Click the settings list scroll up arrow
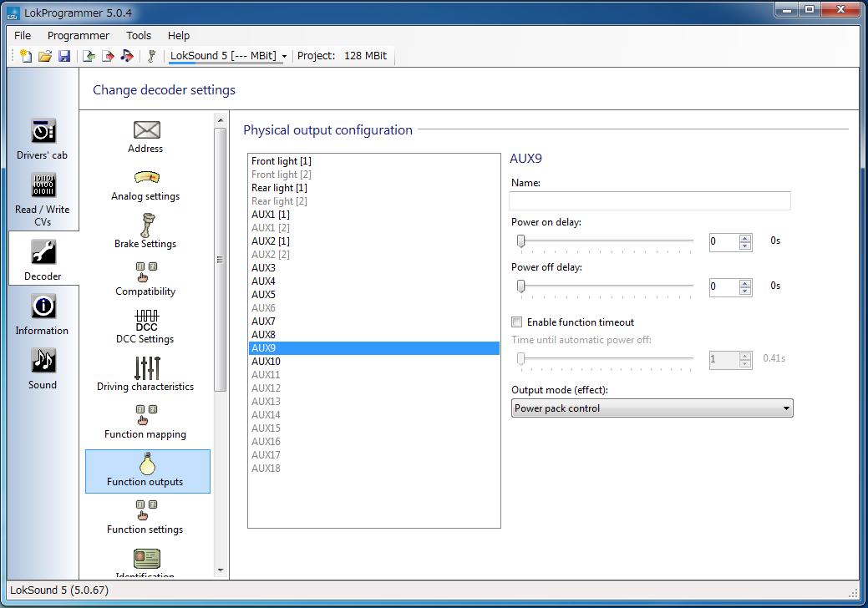Screen dimensions: 868x608 [221, 120]
